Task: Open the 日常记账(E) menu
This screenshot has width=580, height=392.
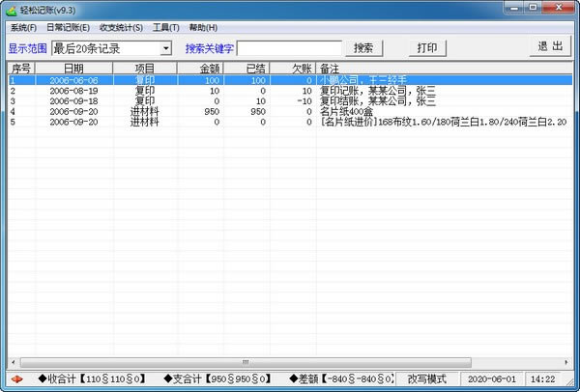Action: [x=68, y=28]
